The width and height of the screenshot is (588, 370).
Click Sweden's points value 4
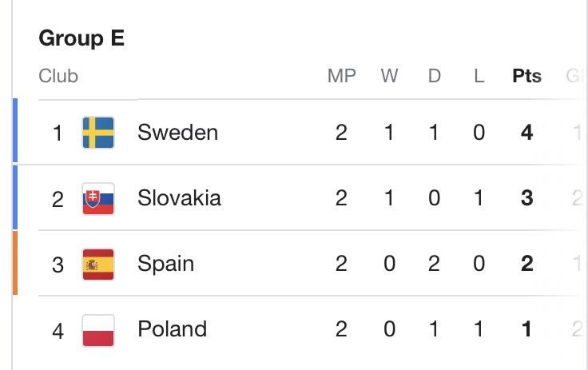pyautogui.click(x=526, y=133)
